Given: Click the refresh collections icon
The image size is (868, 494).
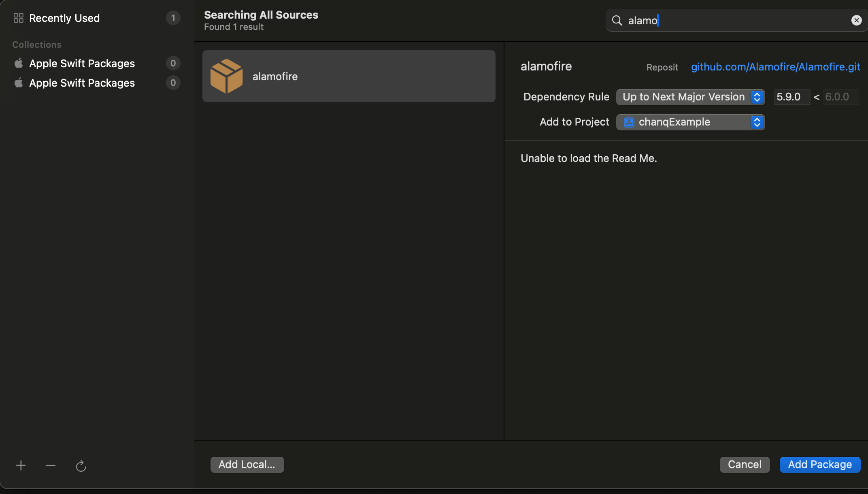Looking at the screenshot, I should pyautogui.click(x=81, y=466).
